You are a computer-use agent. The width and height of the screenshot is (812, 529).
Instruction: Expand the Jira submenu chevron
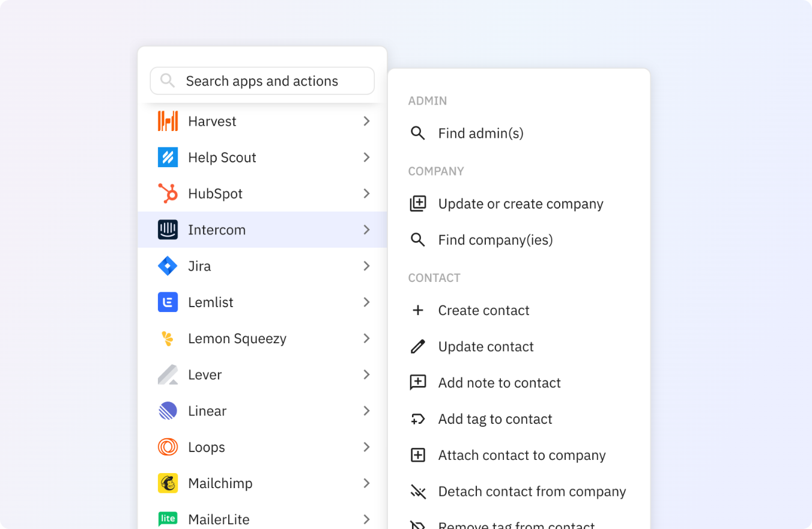(366, 266)
